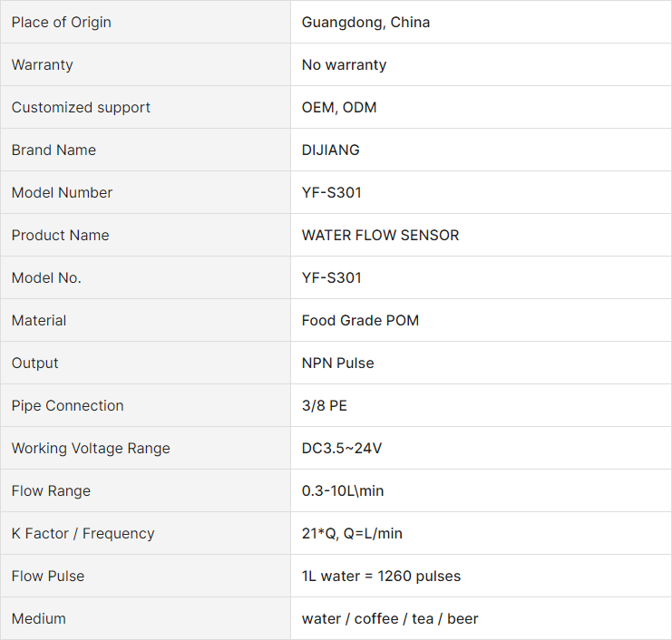Screen dimensions: 672x640
Task: Select the Medium row label
Action: click(39, 619)
